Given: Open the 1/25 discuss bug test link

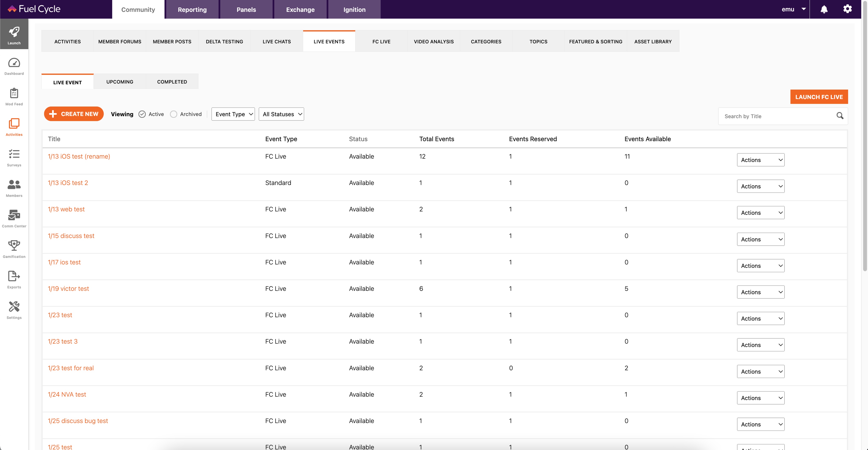Looking at the screenshot, I should 78,421.
